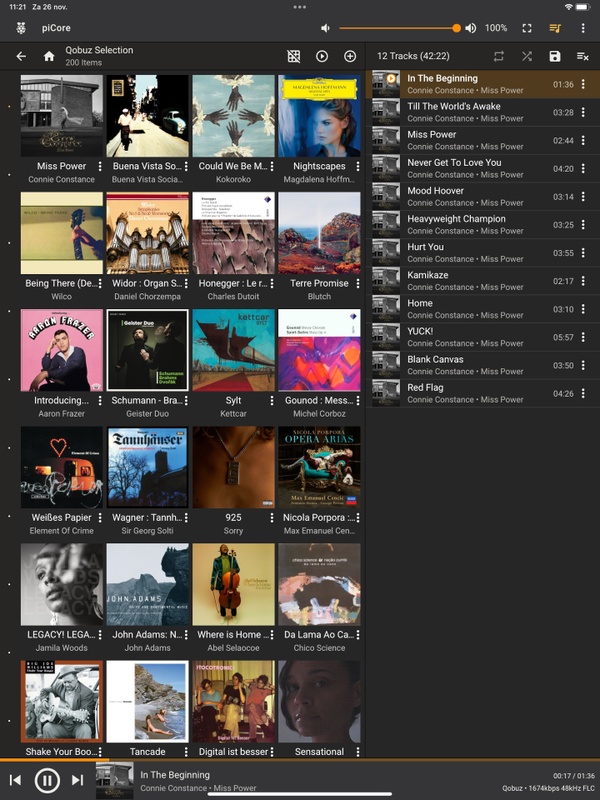The height and width of the screenshot is (800, 600).
Task: Play Miss Power track in queue
Action: click(x=483, y=140)
